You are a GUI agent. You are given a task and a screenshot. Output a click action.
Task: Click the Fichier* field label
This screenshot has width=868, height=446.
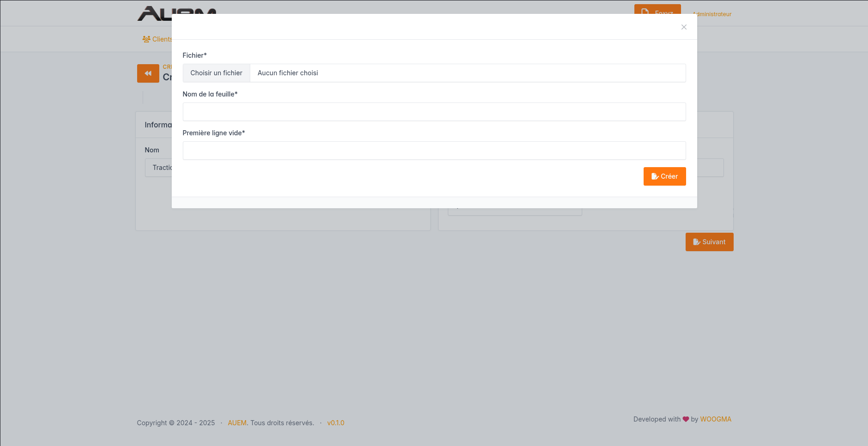pos(194,55)
